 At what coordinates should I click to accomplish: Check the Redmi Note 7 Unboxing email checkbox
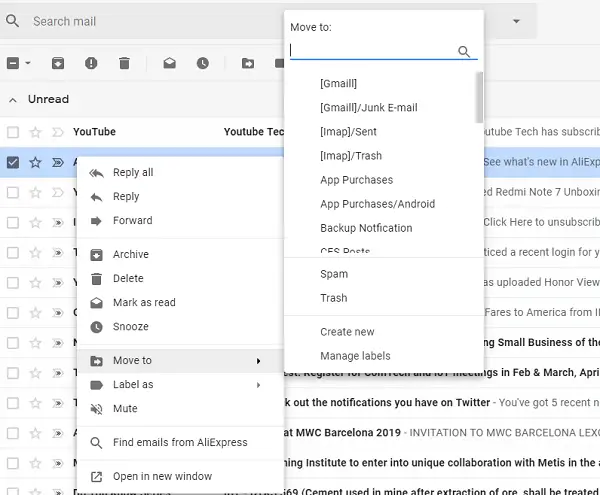(13, 192)
